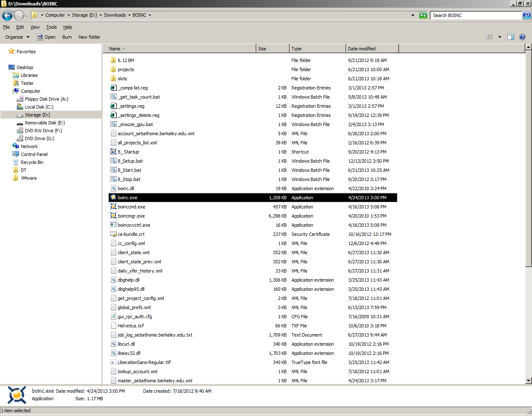
Task: Sort by the Name column header
Action: tap(180, 49)
